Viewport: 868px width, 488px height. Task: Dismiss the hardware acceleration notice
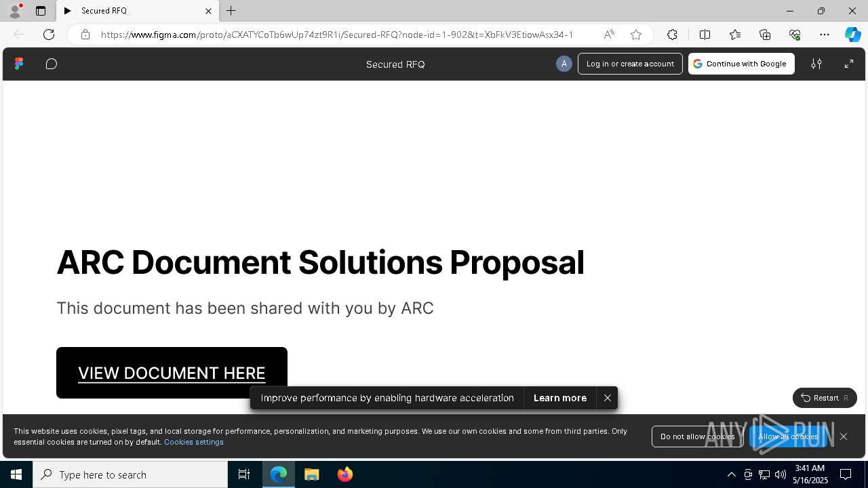point(608,398)
